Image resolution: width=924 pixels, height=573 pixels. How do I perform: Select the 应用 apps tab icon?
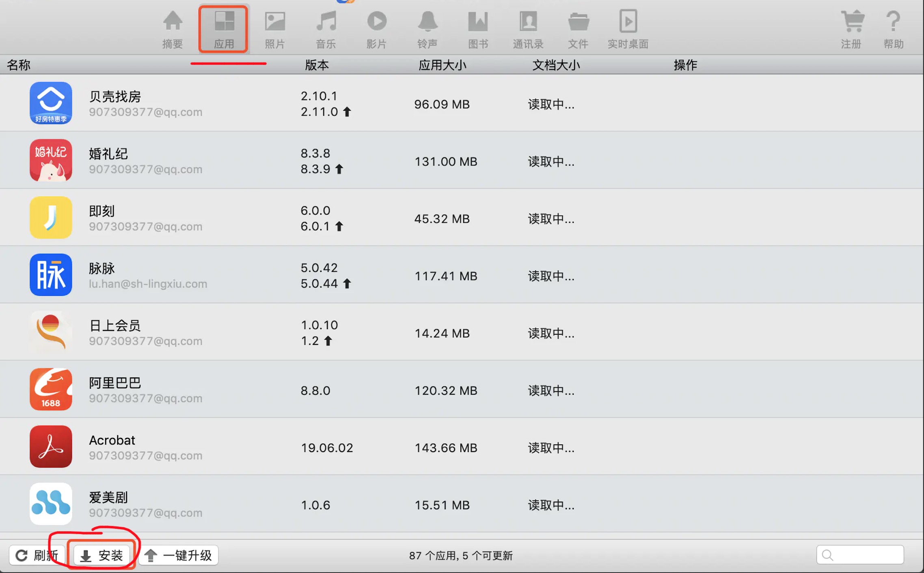pos(224,21)
